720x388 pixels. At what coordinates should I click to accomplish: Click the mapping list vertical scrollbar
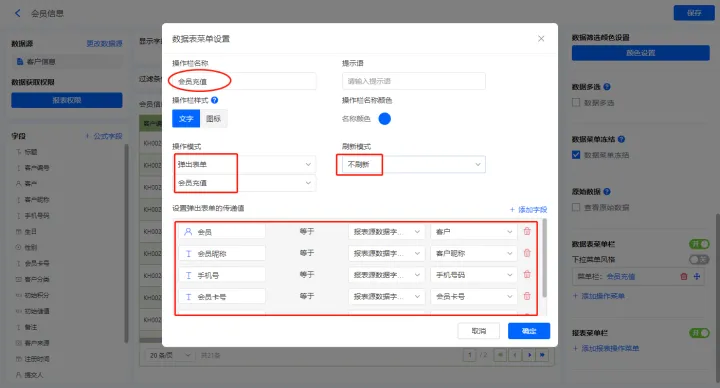[x=545, y=258]
